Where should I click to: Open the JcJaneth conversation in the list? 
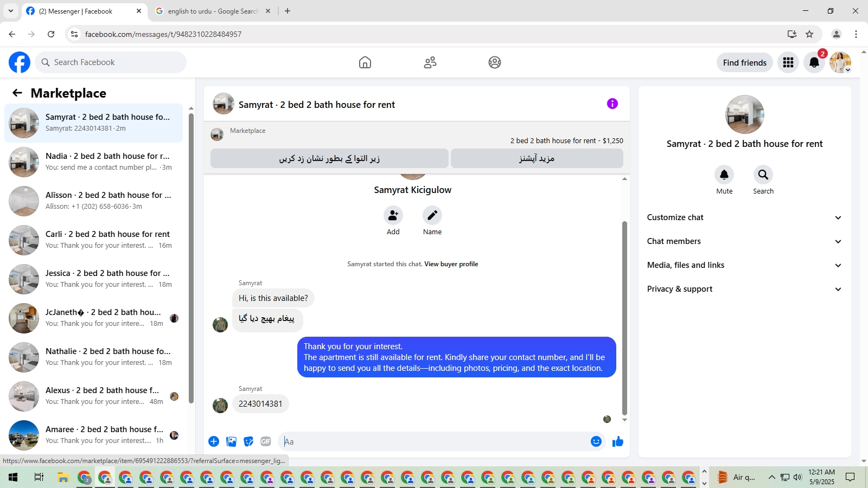tap(93, 318)
